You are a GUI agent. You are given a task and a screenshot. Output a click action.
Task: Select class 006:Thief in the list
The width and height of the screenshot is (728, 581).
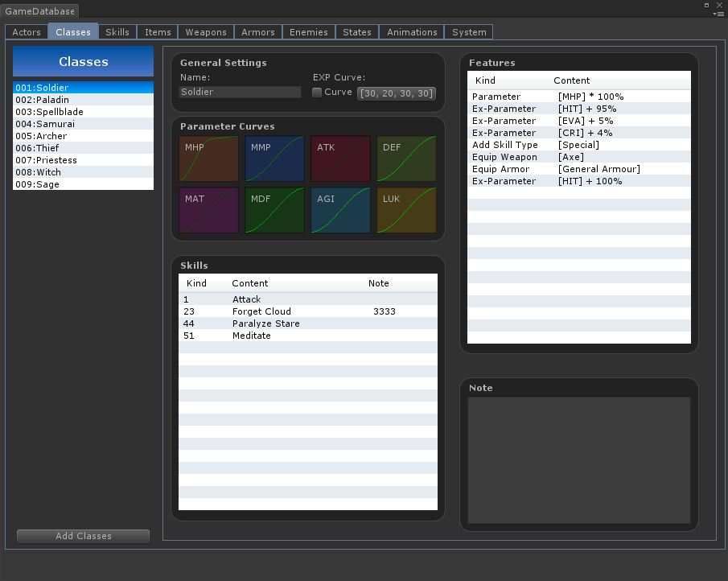pyautogui.click(x=83, y=148)
